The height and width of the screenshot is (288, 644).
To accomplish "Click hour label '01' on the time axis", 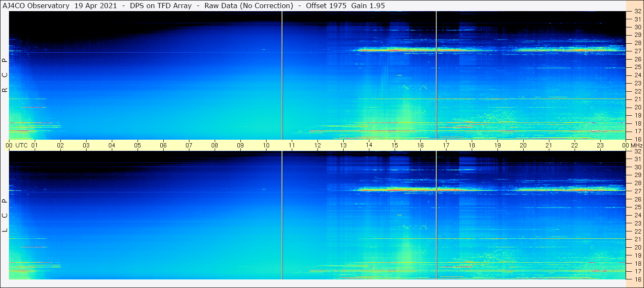I will click(35, 145).
